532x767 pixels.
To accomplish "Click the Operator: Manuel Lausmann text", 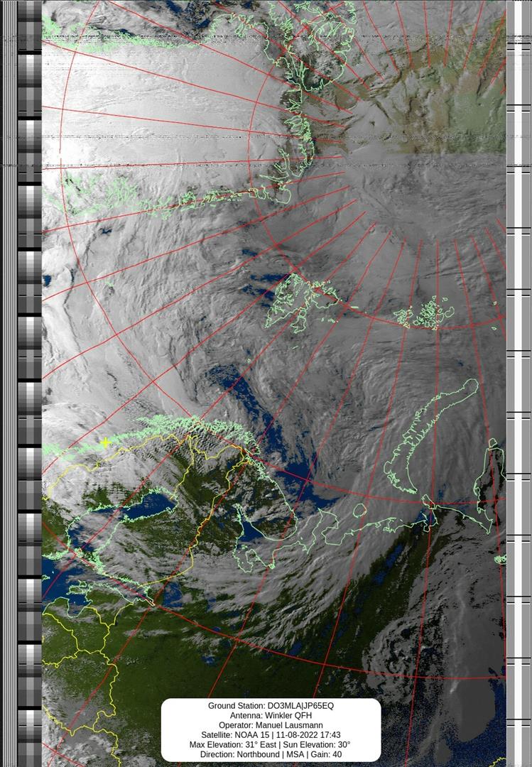I will [271, 725].
